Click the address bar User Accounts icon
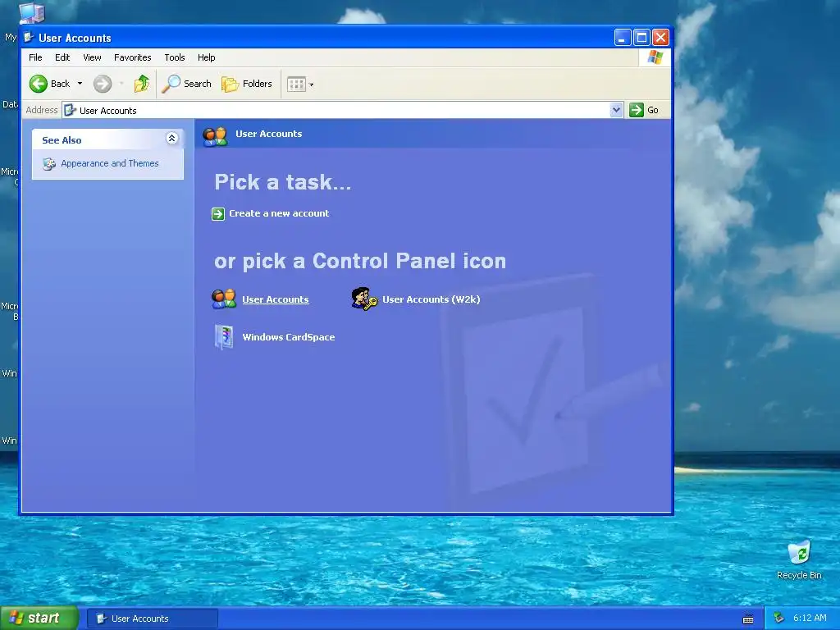840x630 pixels. pyautogui.click(x=71, y=111)
